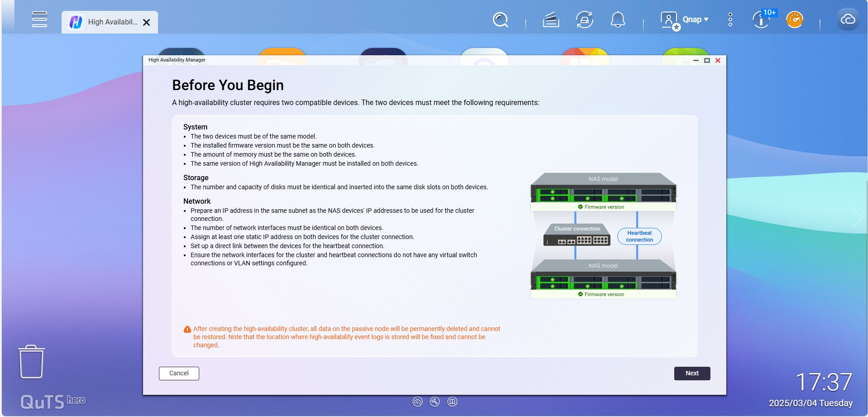
Task: Click the admin user avatar icon
Action: (670, 21)
